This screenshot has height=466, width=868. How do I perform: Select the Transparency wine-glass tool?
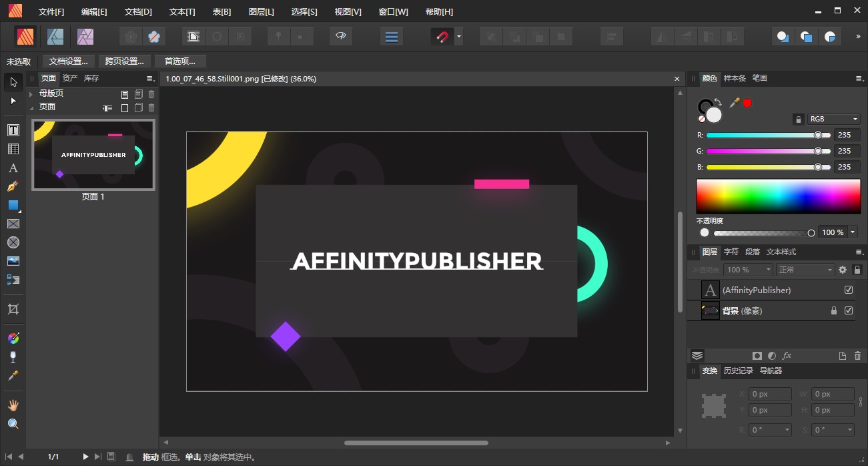point(13,357)
